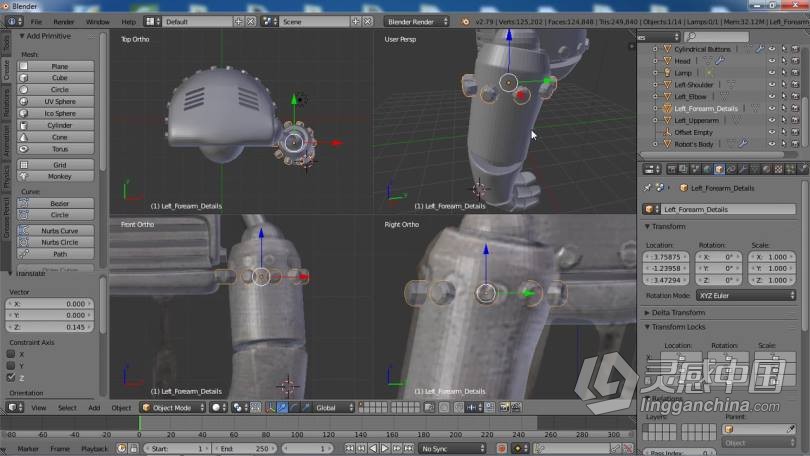Add a Plane mesh primitive

click(x=55, y=66)
